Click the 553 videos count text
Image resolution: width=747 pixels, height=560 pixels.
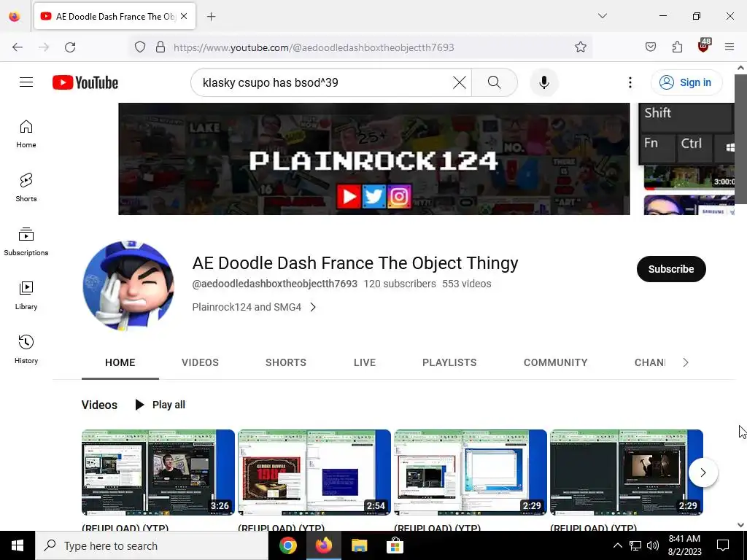[x=466, y=284]
